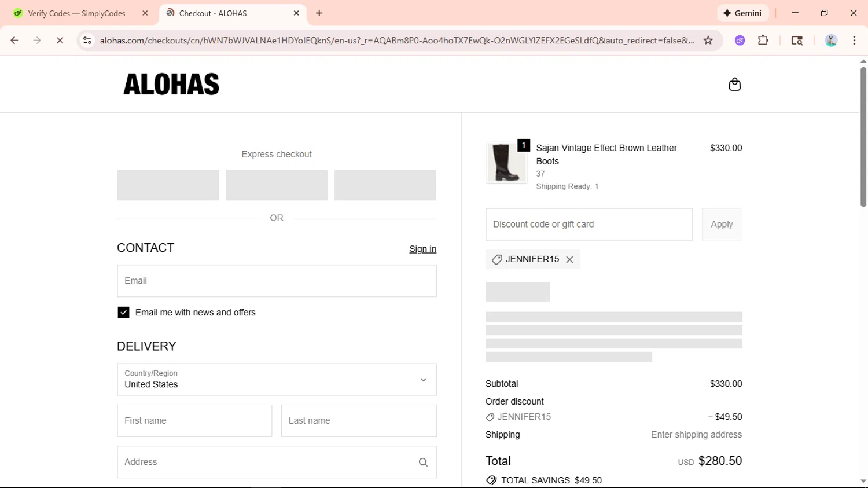The height and width of the screenshot is (488, 868).
Task: Open the Chrome three-dot menu
Action: point(854,41)
